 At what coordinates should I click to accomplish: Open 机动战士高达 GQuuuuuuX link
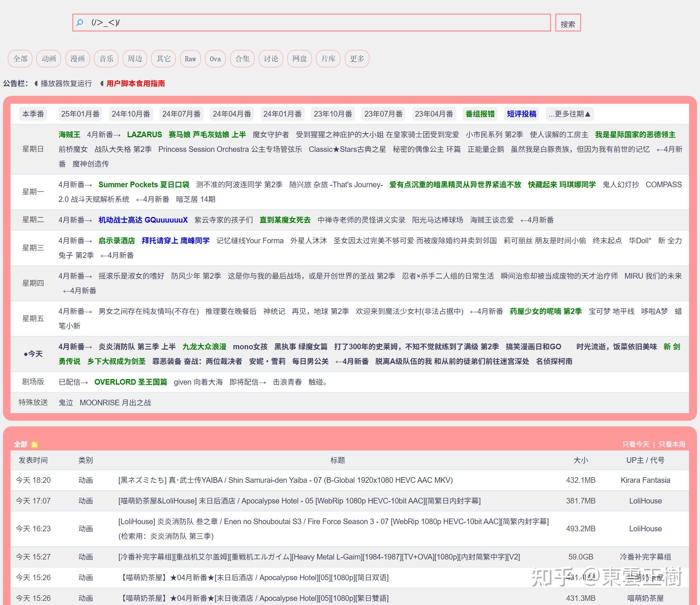[x=143, y=220]
